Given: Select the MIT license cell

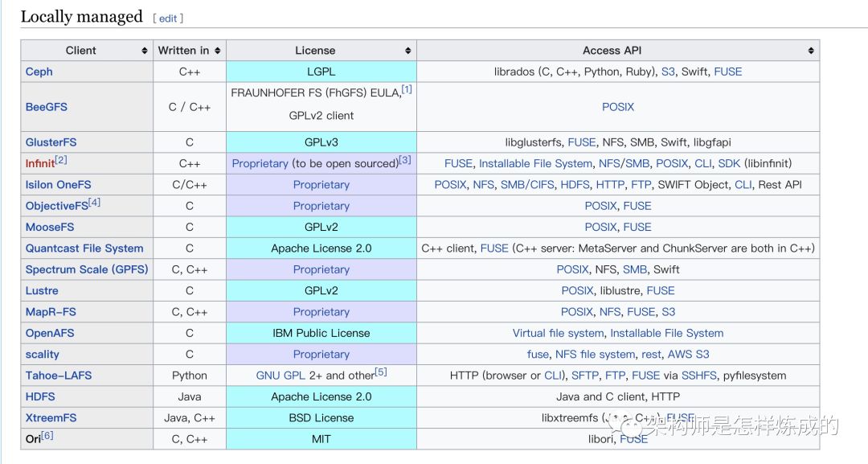Looking at the screenshot, I should [x=321, y=439].
